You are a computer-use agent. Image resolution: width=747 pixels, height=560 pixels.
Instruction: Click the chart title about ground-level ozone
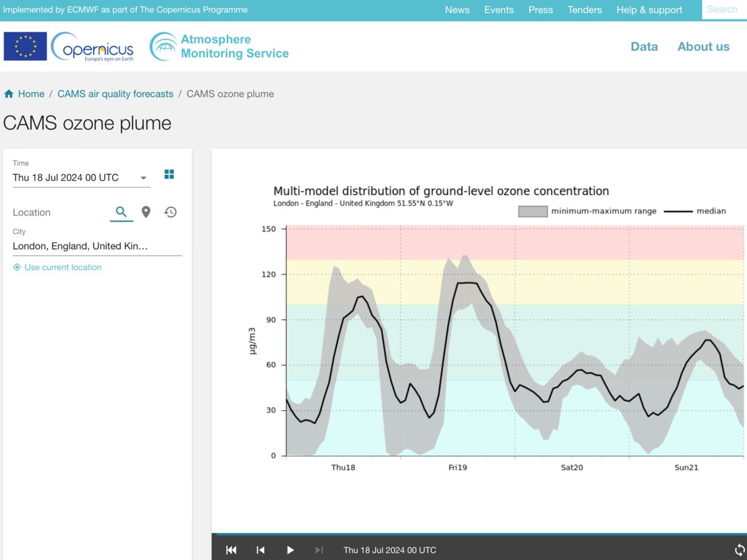(x=441, y=191)
